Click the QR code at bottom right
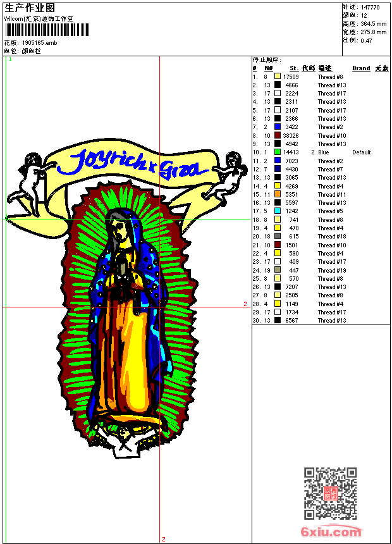Screen dimensions: 392x544 point(331,493)
